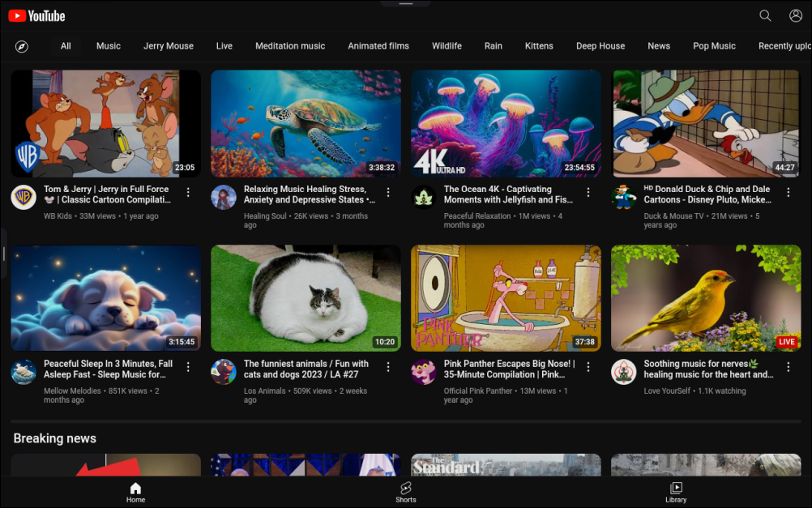Switch to Meditation music category
Image resolution: width=812 pixels, height=508 pixels.
point(290,46)
